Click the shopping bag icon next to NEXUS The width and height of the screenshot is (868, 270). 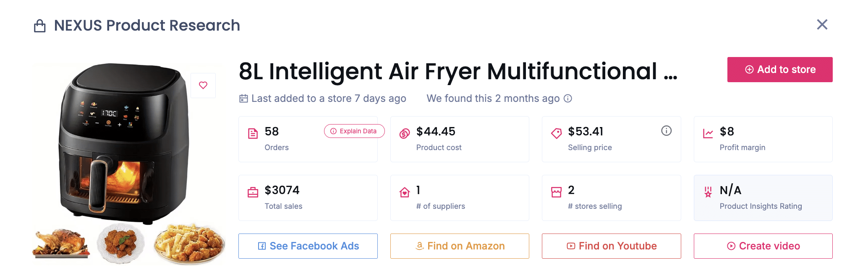click(40, 25)
